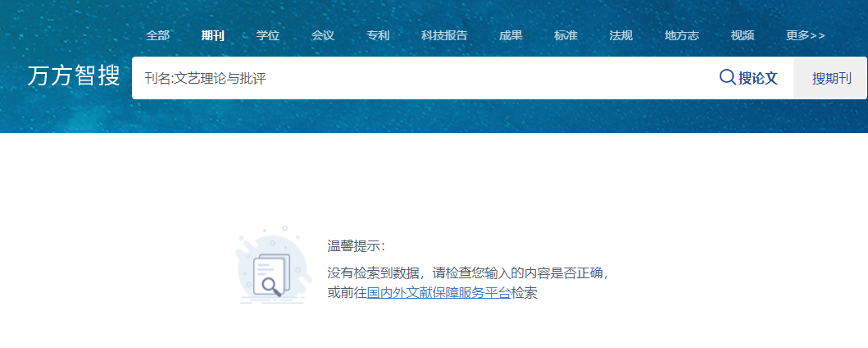This screenshot has width=868, height=348.
Task: Open the 标准 tab
Action: 566,35
